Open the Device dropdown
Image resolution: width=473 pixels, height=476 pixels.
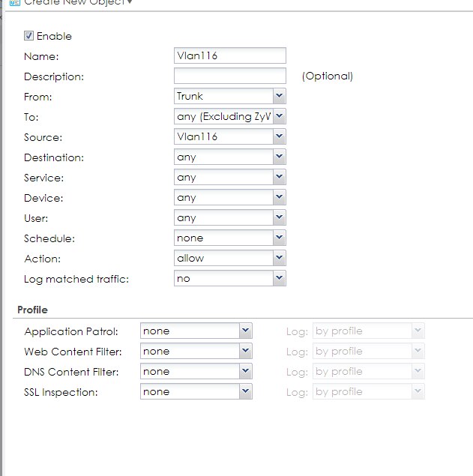click(x=230, y=197)
